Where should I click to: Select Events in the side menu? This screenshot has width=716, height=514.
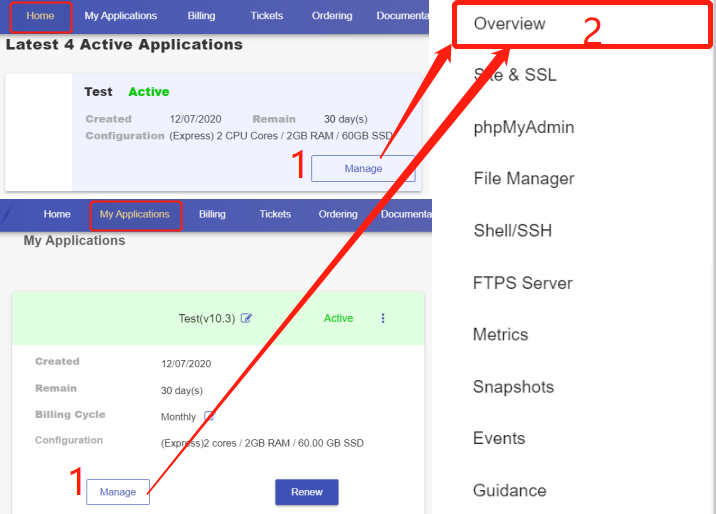coord(499,438)
